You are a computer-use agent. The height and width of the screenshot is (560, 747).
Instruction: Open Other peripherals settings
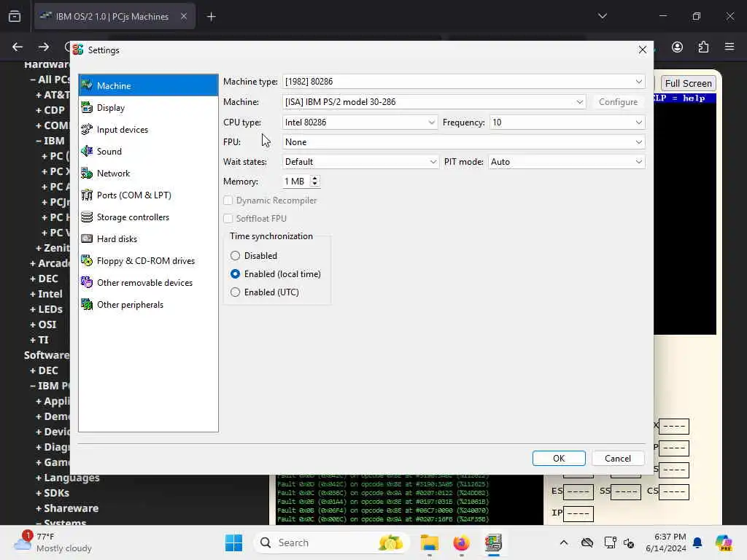click(148, 305)
